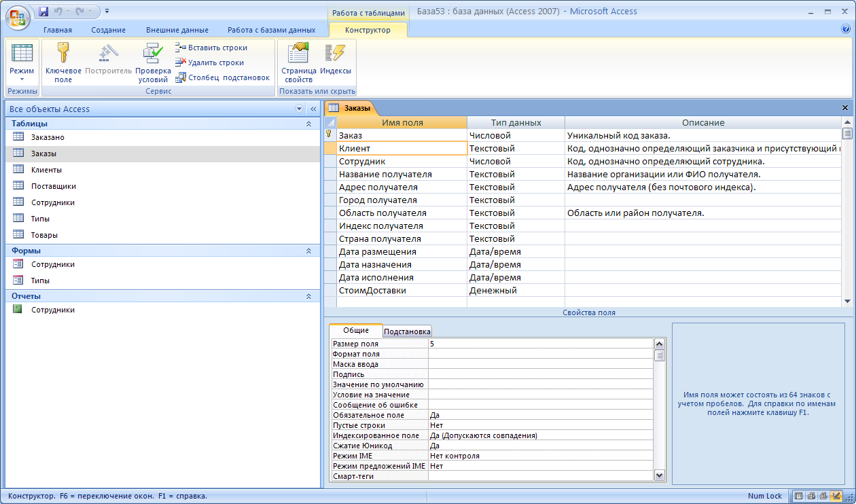The image size is (856, 504).
Task: Select the Заказы table in navigation pane
Action: (x=162, y=154)
